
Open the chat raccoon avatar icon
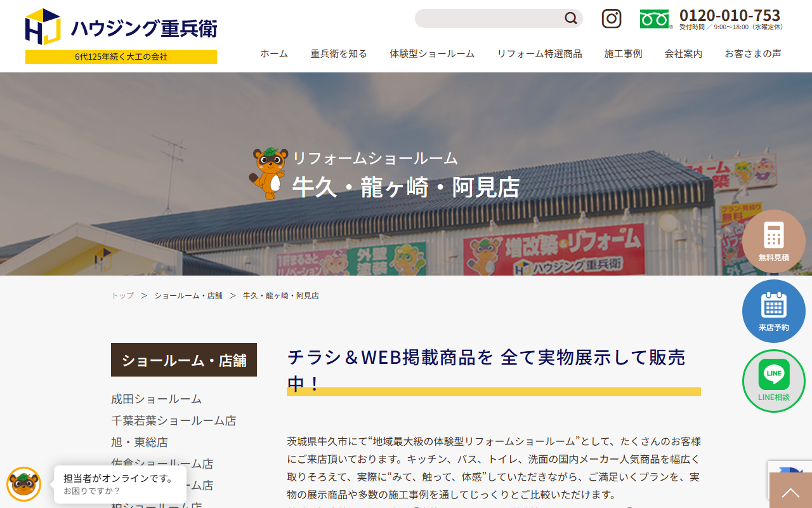tap(24, 485)
